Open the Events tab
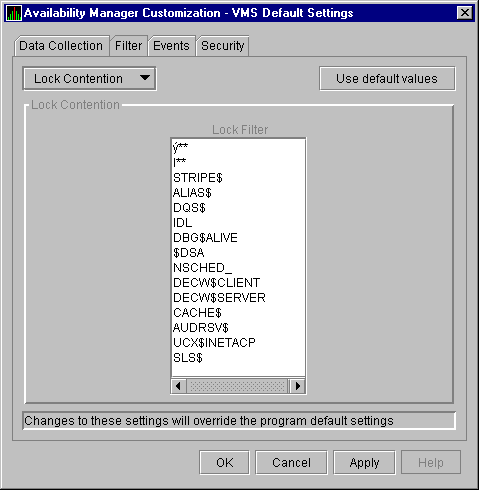This screenshot has width=479, height=490. pyautogui.click(x=171, y=46)
